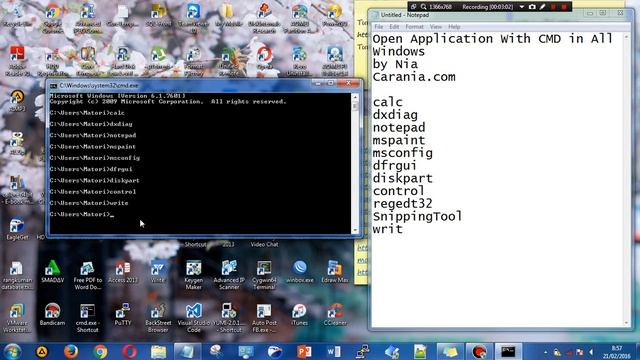This screenshot has width=640, height=360.
Task: Click the taskbar clock showing 8:57
Action: coord(617,352)
